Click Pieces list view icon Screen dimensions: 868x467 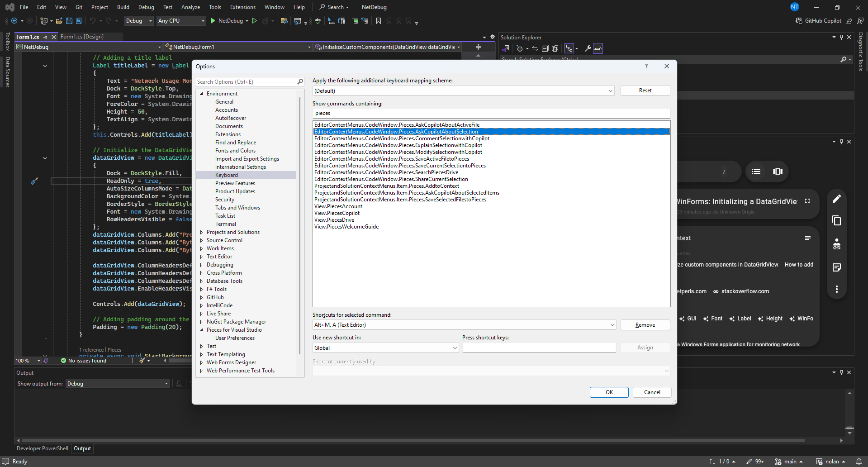click(756, 172)
